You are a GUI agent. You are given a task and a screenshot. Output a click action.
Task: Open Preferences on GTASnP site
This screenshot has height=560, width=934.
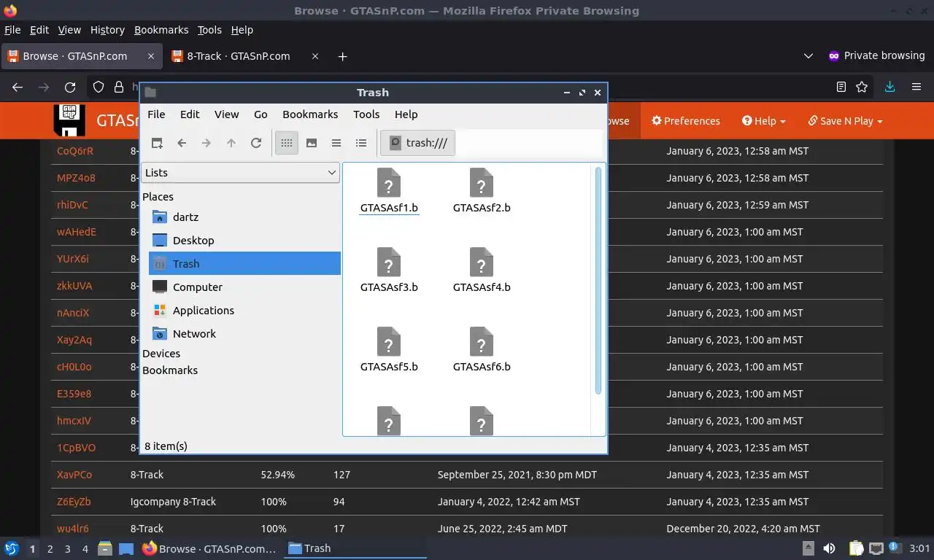pyautogui.click(x=686, y=121)
